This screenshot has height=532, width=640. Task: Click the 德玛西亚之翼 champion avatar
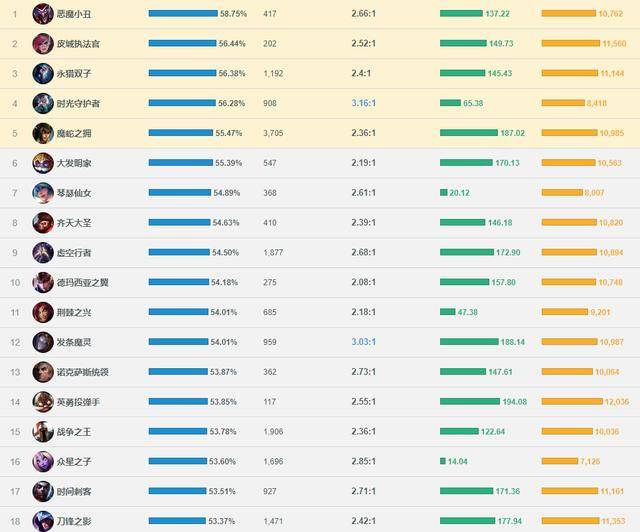pyautogui.click(x=43, y=283)
